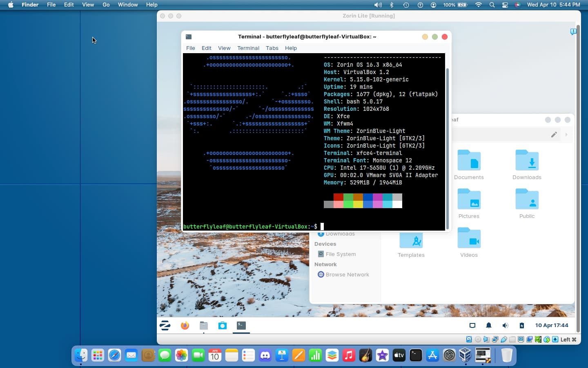Screen dimensions: 588x368
Task: Click the 'Kernel: 5.15.0-102-generic' line
Action: pyautogui.click(x=366, y=79)
